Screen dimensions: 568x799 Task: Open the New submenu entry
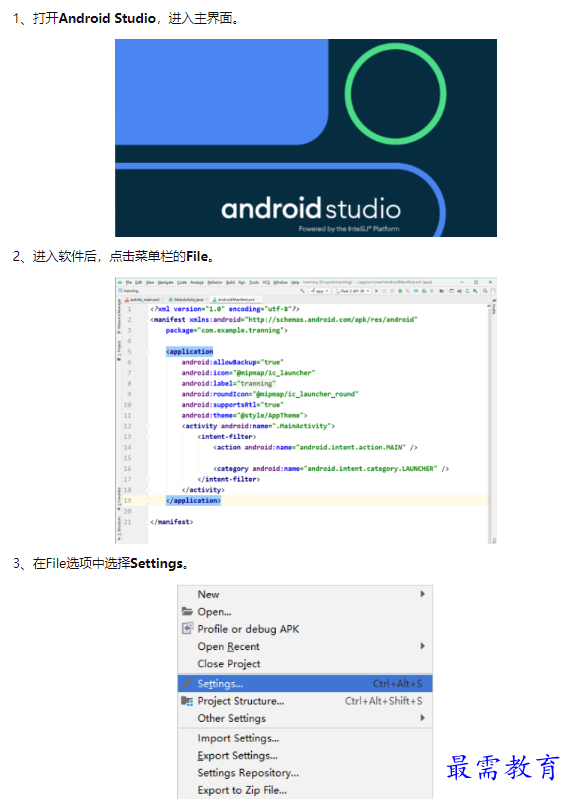click(305, 594)
